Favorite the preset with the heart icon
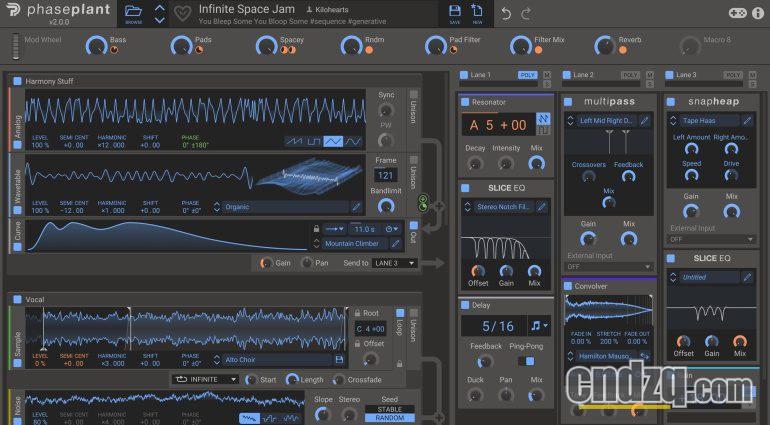The width and height of the screenshot is (770, 425). [183, 14]
